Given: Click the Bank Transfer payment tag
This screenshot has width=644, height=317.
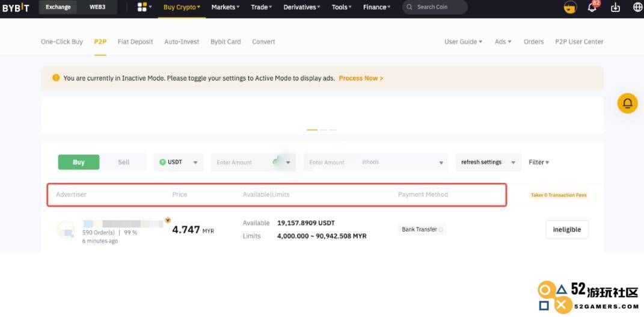Looking at the screenshot, I should (422, 230).
